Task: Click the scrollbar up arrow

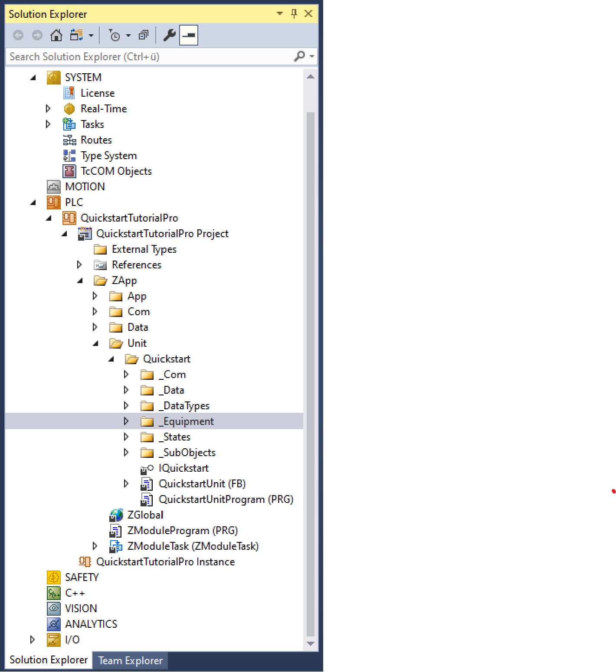Action: (x=311, y=77)
